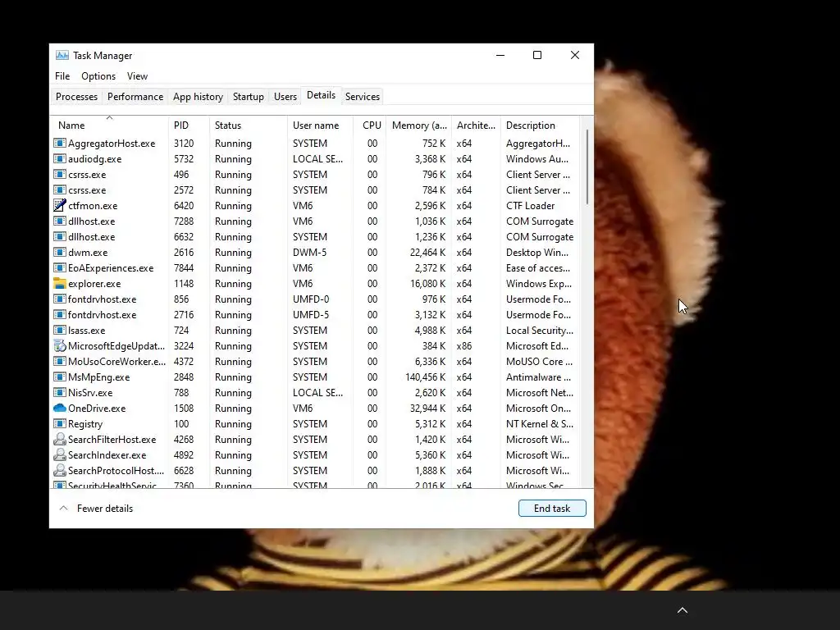Select the NT Kernel description cell
Image resolution: width=840 pixels, height=630 pixels.
pos(540,424)
